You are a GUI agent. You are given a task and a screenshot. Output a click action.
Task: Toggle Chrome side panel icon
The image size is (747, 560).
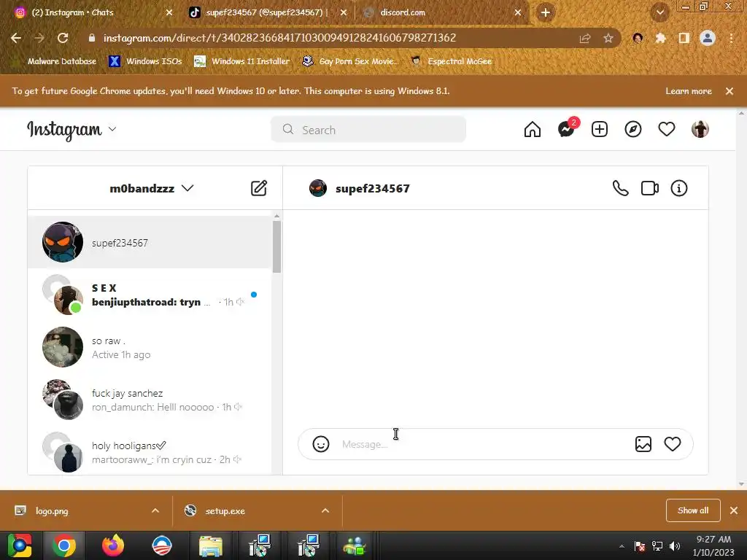[x=684, y=38]
